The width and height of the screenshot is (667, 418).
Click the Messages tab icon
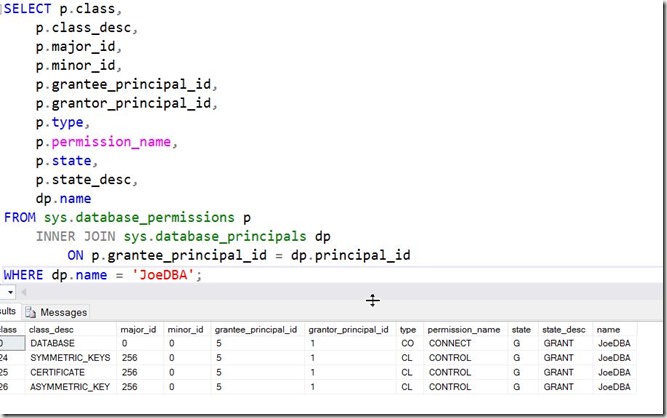(30, 313)
